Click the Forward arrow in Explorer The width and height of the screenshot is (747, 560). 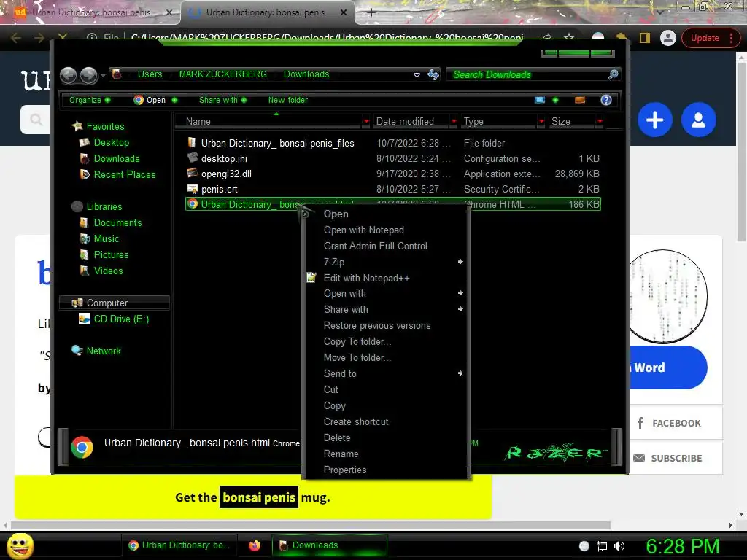pyautogui.click(x=88, y=75)
